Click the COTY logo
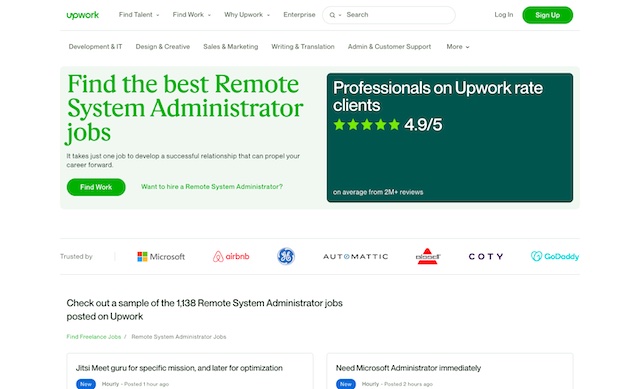 click(486, 256)
